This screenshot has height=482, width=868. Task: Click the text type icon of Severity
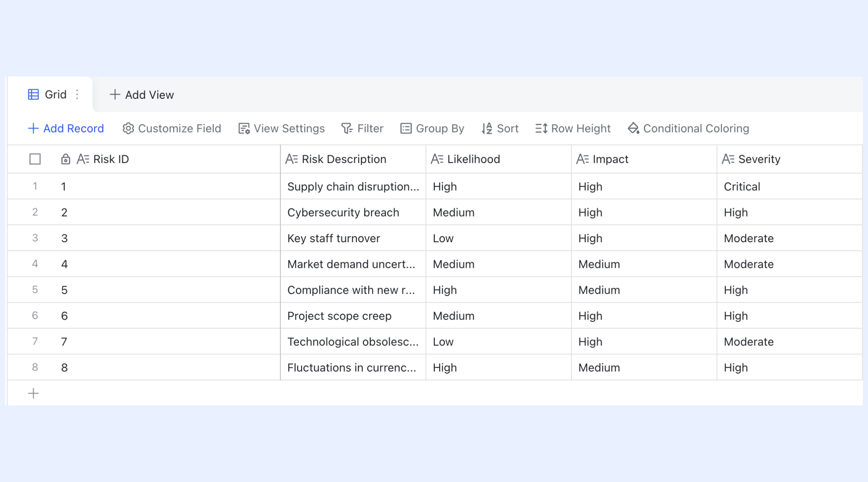[728, 159]
